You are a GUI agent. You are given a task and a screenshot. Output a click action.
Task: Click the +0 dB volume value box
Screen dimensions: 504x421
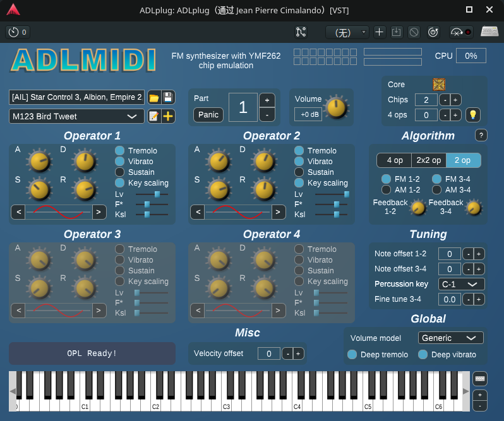click(308, 115)
